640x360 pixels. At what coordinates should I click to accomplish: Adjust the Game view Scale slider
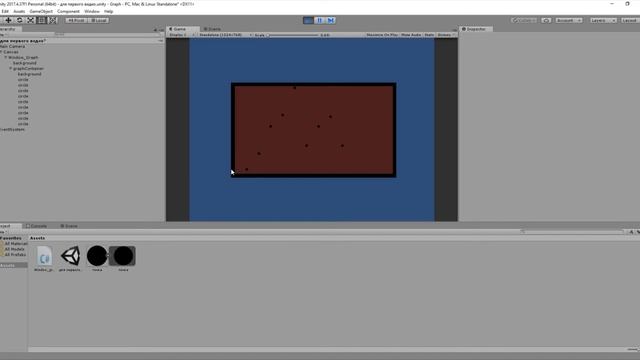(x=293, y=35)
